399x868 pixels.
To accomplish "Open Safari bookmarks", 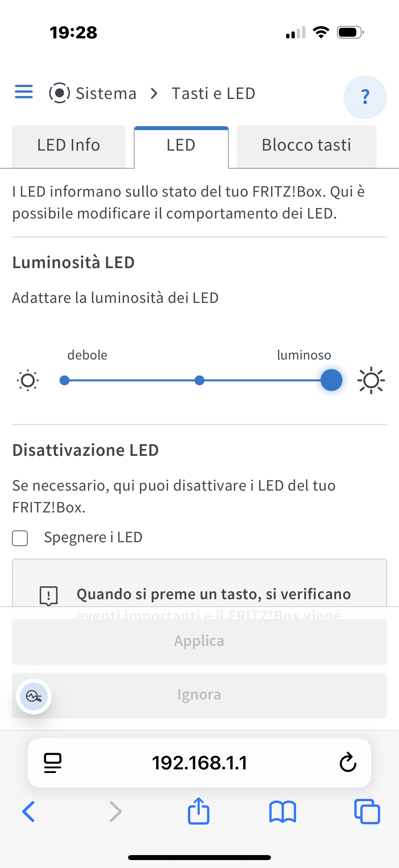I will (283, 811).
